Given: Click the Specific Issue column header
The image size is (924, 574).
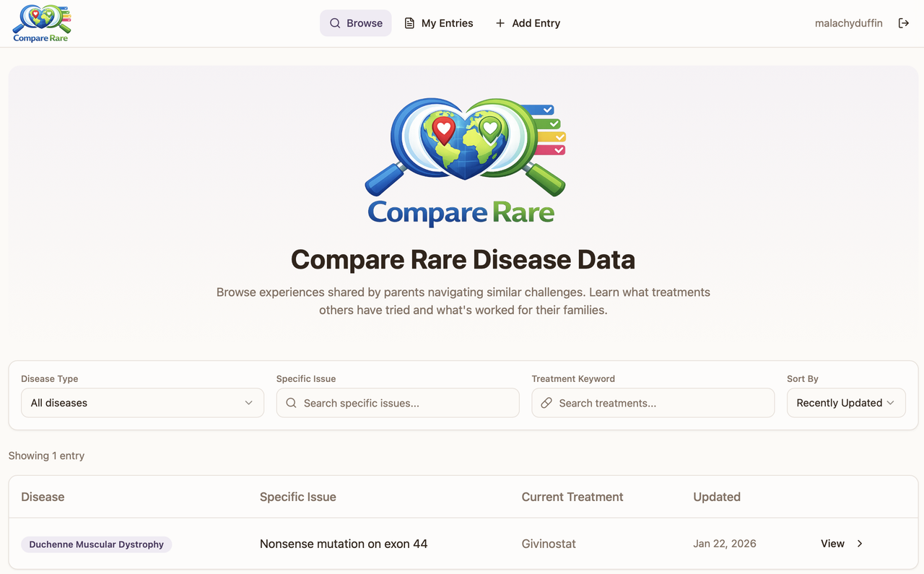Looking at the screenshot, I should point(298,497).
